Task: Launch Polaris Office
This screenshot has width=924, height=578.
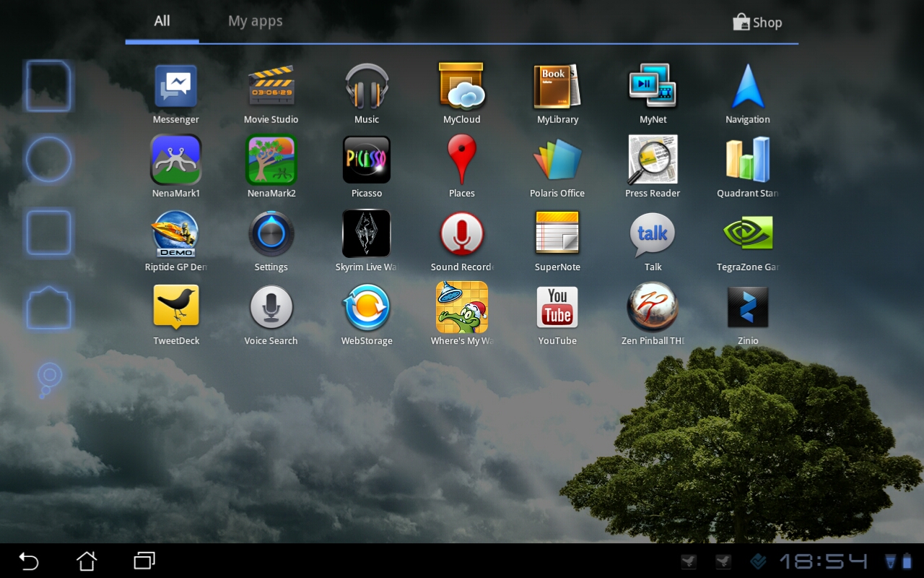Action: (557, 167)
